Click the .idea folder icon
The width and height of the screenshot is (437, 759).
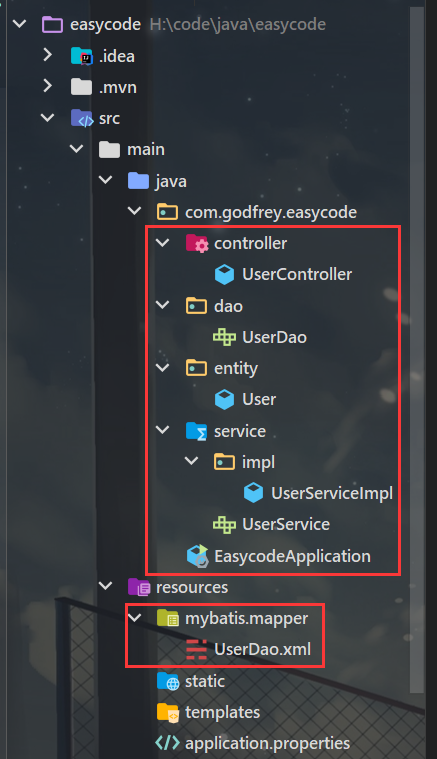(82, 56)
